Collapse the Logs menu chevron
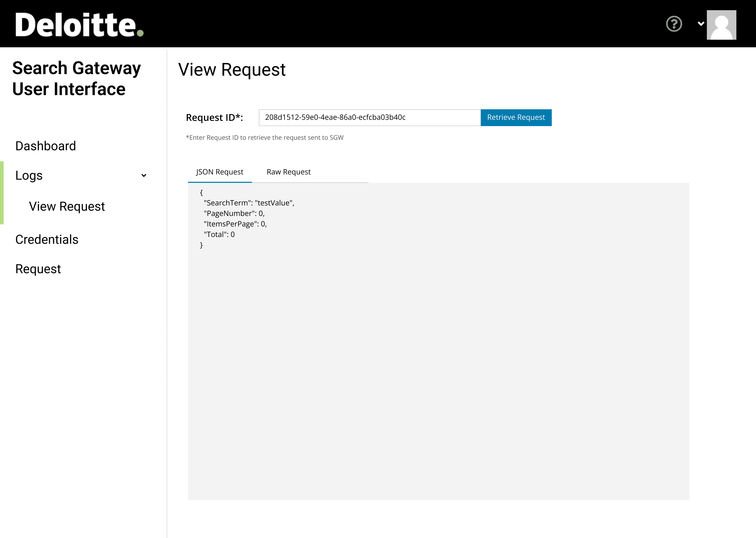Screen dimensions: 756x538 pyautogui.click(x=144, y=176)
